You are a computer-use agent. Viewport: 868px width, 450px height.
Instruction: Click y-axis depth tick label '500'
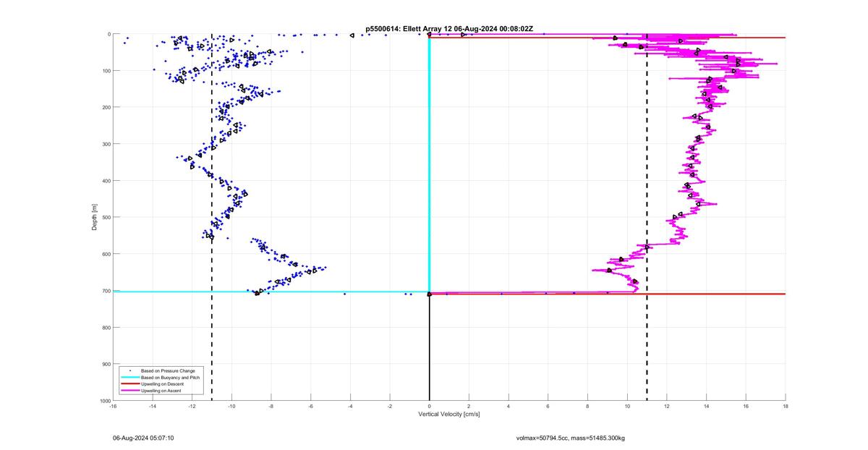(106, 217)
